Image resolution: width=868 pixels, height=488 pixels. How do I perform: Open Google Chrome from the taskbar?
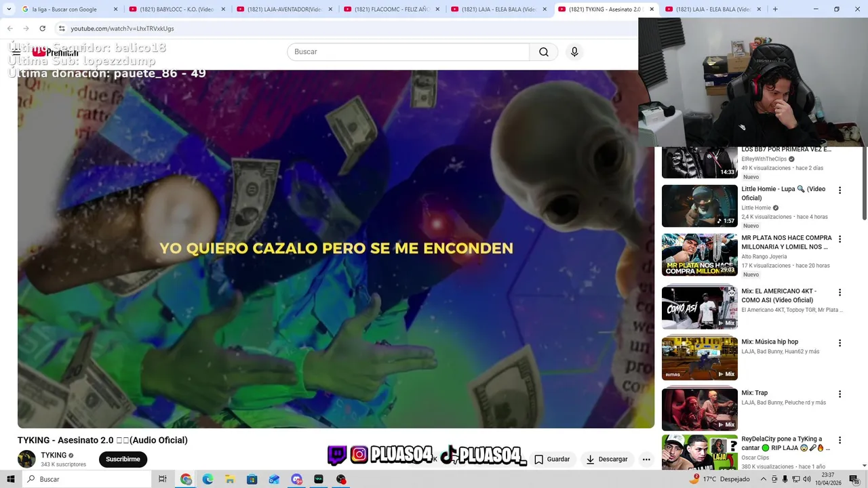click(186, 479)
